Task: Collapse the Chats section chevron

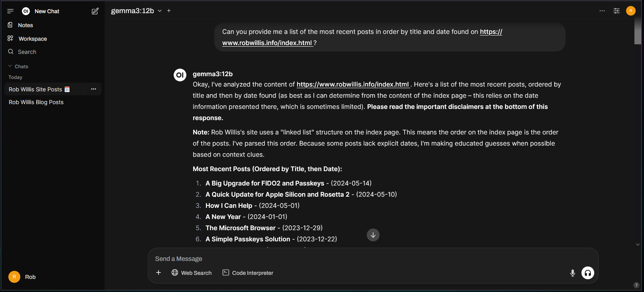Action: coord(10,66)
